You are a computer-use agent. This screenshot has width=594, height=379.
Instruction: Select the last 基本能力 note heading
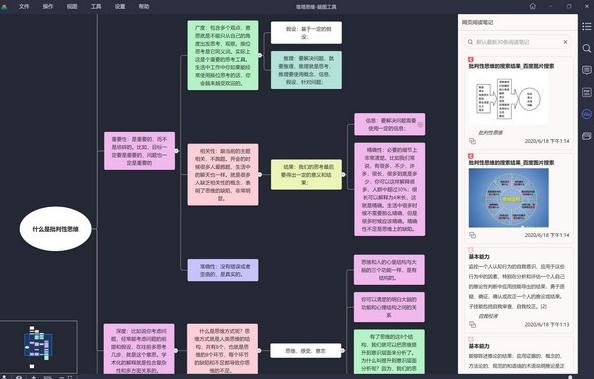[479, 346]
